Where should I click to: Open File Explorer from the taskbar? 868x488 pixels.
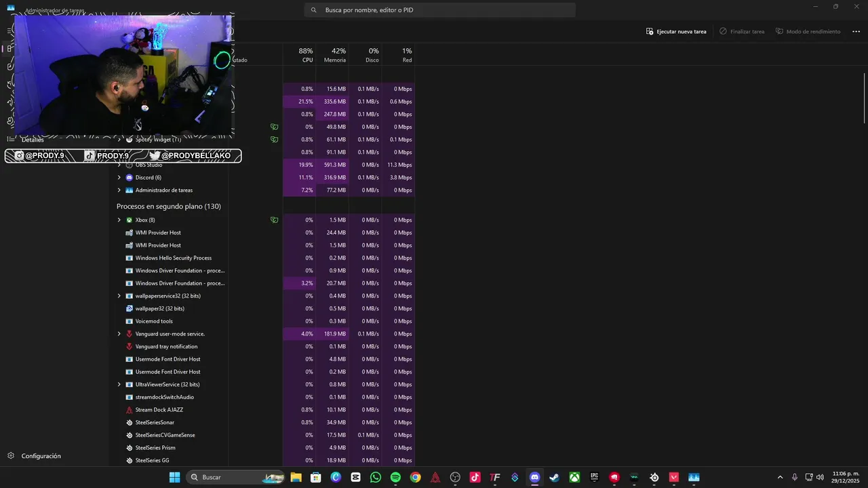pos(296,477)
